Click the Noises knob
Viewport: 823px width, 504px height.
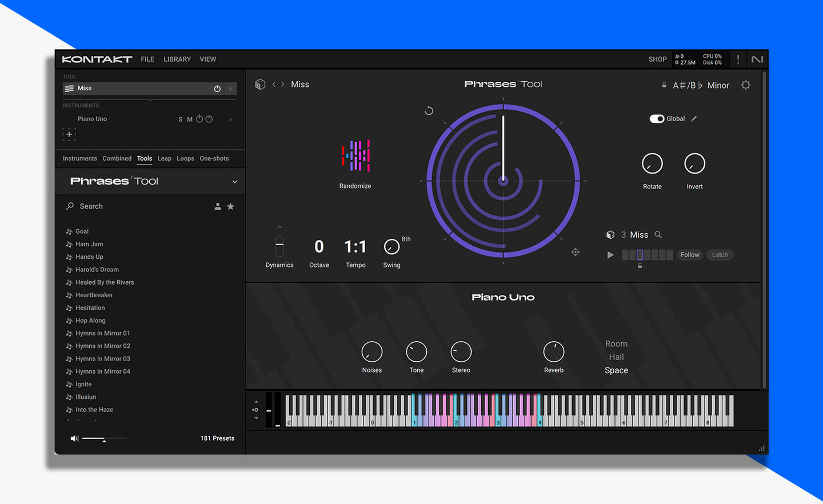pyautogui.click(x=372, y=352)
